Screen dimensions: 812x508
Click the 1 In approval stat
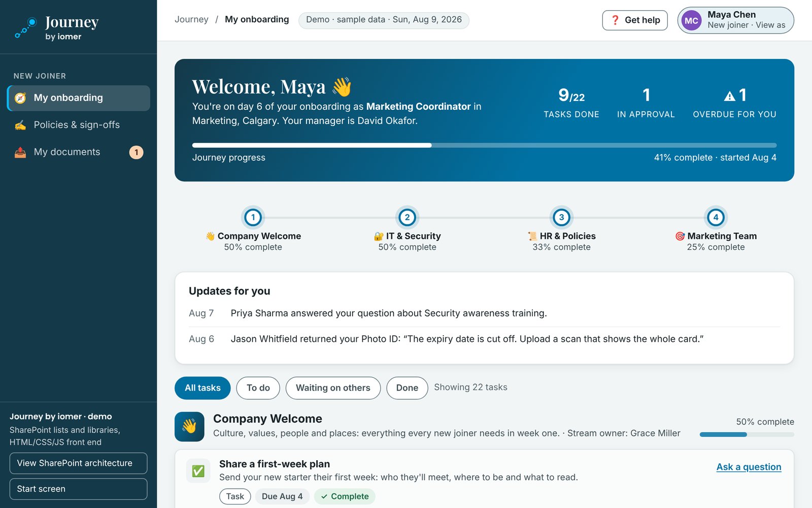tap(646, 102)
